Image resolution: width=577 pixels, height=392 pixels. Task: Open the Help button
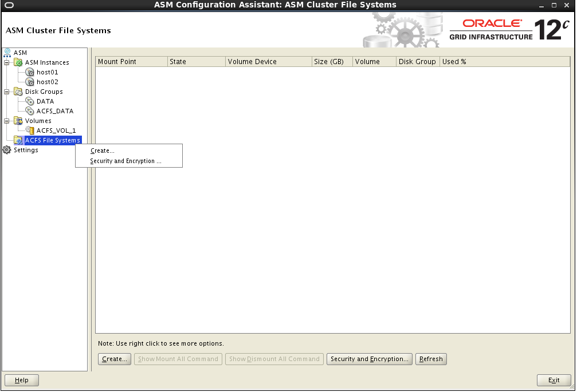pos(22,380)
